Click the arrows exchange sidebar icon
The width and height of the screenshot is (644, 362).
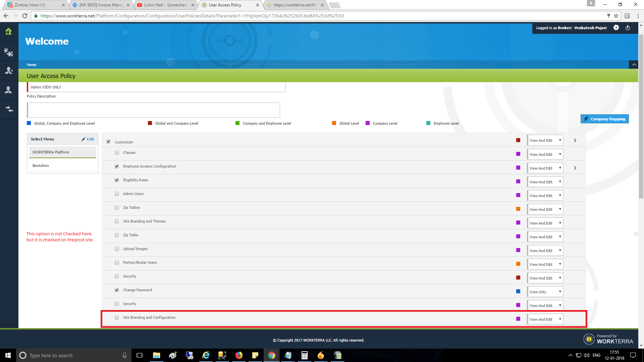click(x=9, y=109)
